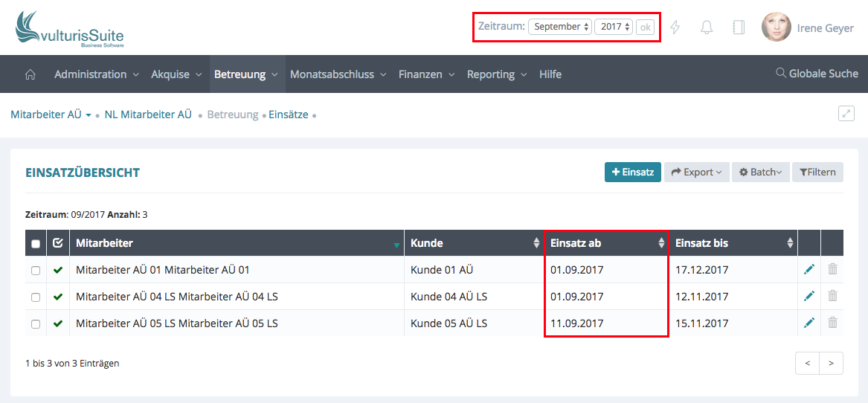Delete the Mitarbeiter AÜ 05 LS row
868x403 pixels.
point(832,323)
